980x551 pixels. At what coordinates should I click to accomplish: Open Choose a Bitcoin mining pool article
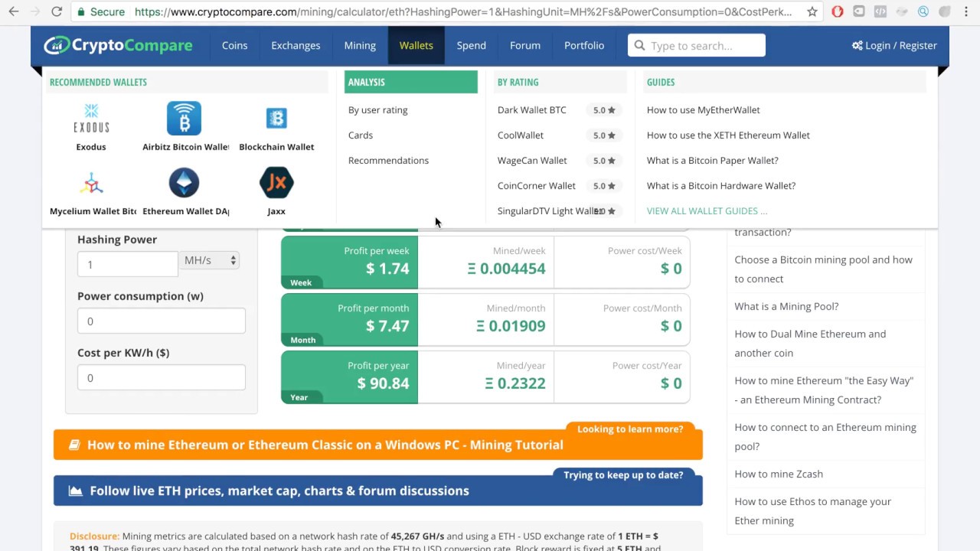coord(824,269)
